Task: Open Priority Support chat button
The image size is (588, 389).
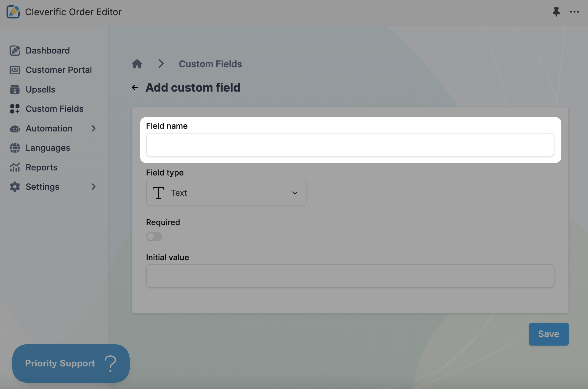Action: 71,363
